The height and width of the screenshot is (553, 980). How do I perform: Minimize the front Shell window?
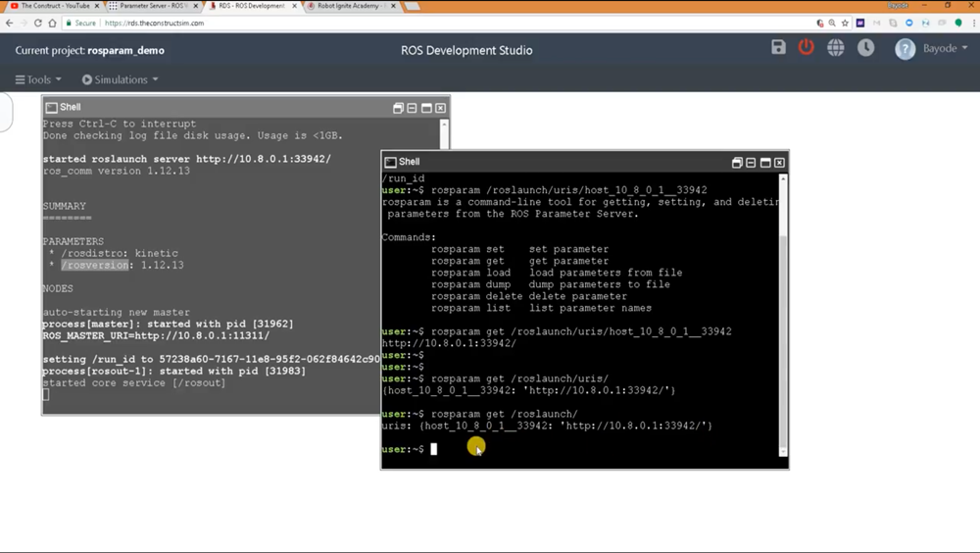coord(751,163)
